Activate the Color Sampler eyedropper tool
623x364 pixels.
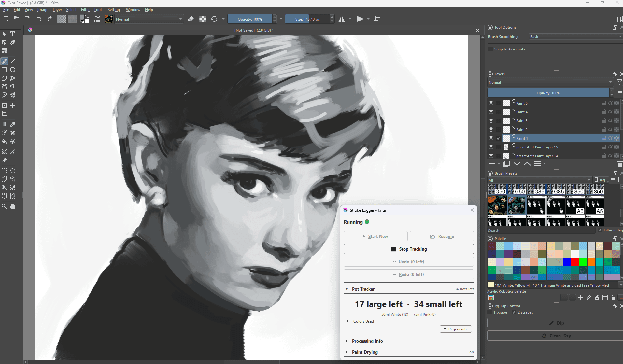(x=13, y=124)
